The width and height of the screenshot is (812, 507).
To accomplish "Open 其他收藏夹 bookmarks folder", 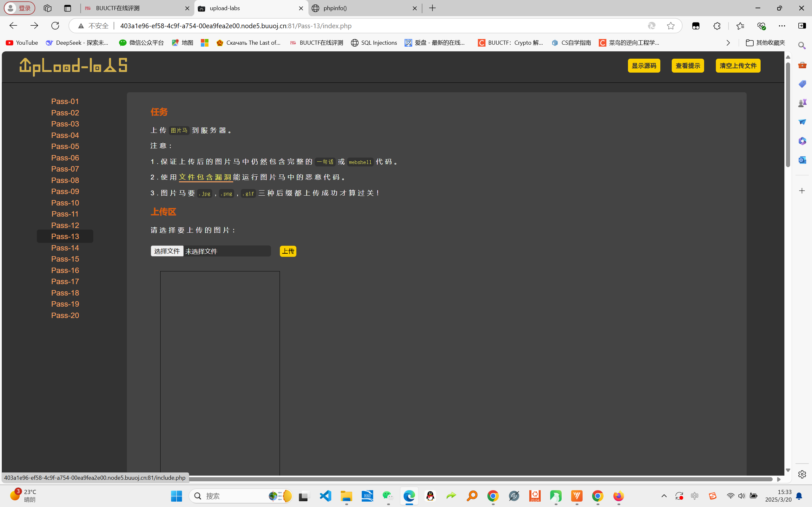I will click(765, 43).
